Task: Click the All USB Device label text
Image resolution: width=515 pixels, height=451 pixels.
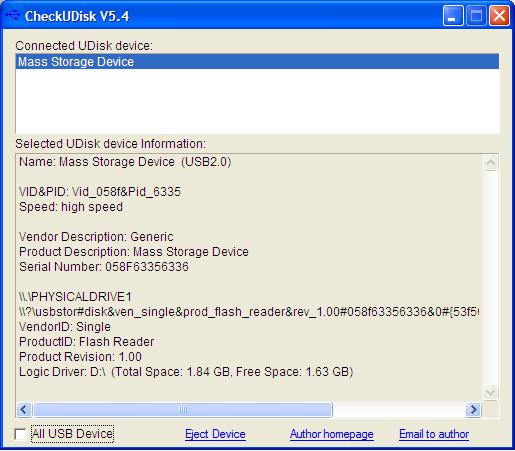Action: click(72, 434)
